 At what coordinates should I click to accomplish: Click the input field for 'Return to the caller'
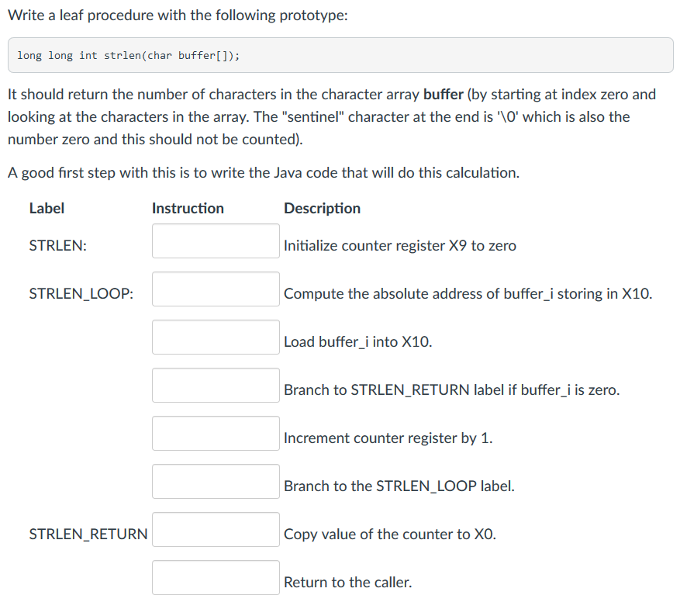pos(216,578)
